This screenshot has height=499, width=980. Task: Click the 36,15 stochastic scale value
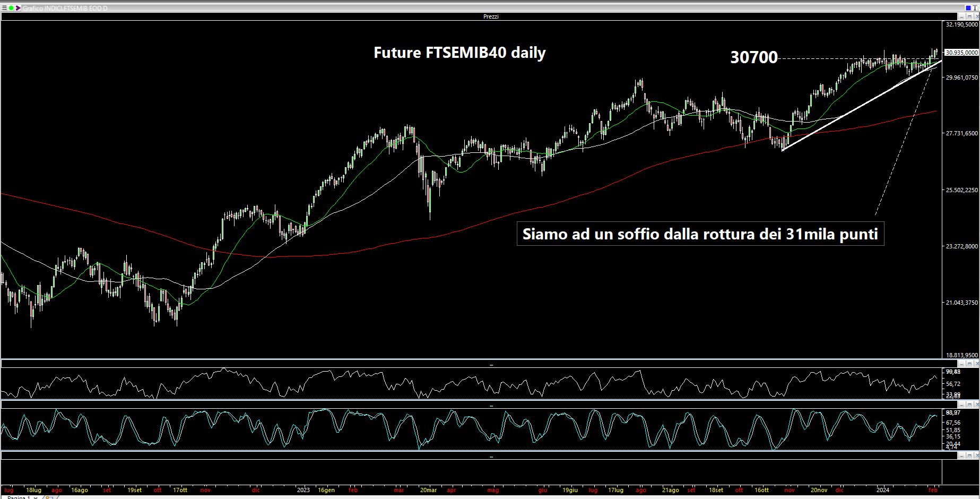point(953,437)
